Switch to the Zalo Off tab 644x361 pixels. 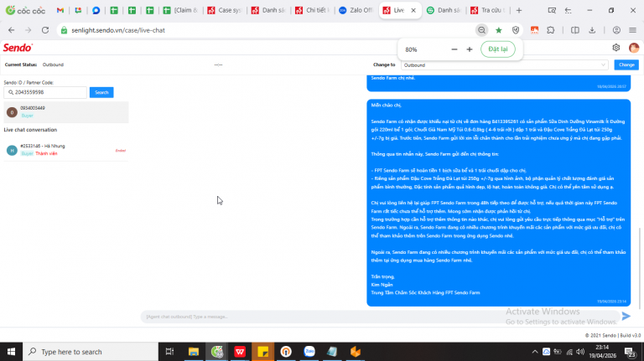[356, 10]
